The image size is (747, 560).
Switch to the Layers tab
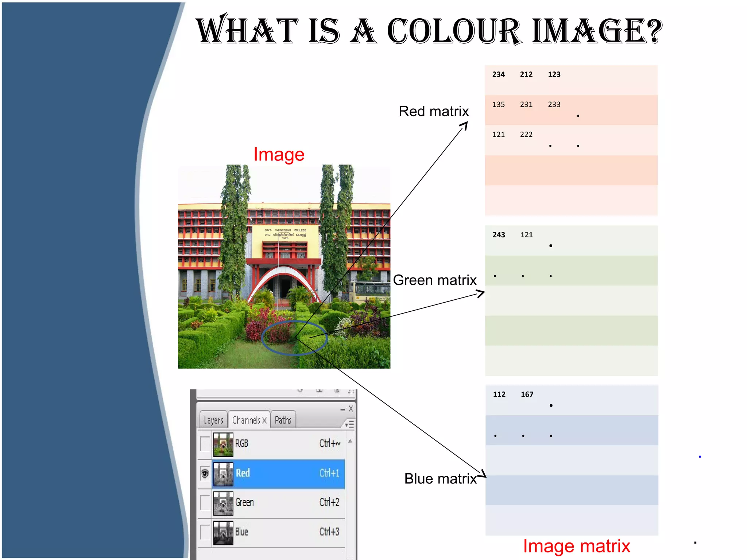coord(213,420)
